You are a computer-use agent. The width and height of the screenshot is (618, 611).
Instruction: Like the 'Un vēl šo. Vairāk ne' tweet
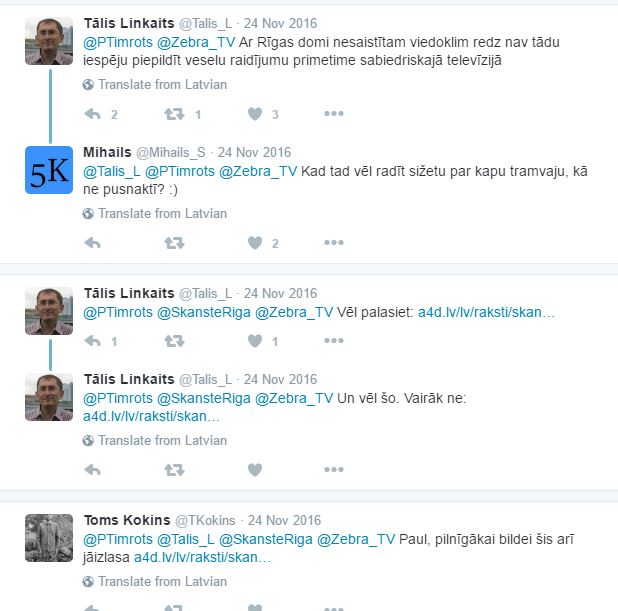tap(255, 470)
